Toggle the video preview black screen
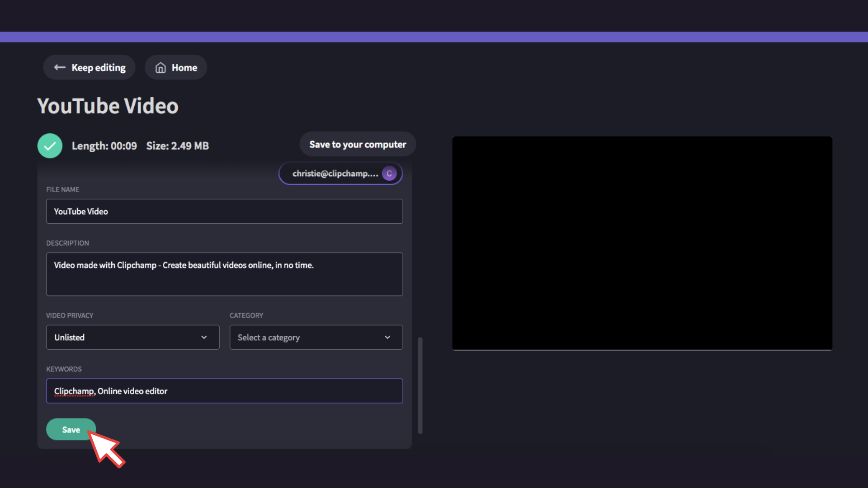This screenshot has height=488, width=868. [643, 243]
